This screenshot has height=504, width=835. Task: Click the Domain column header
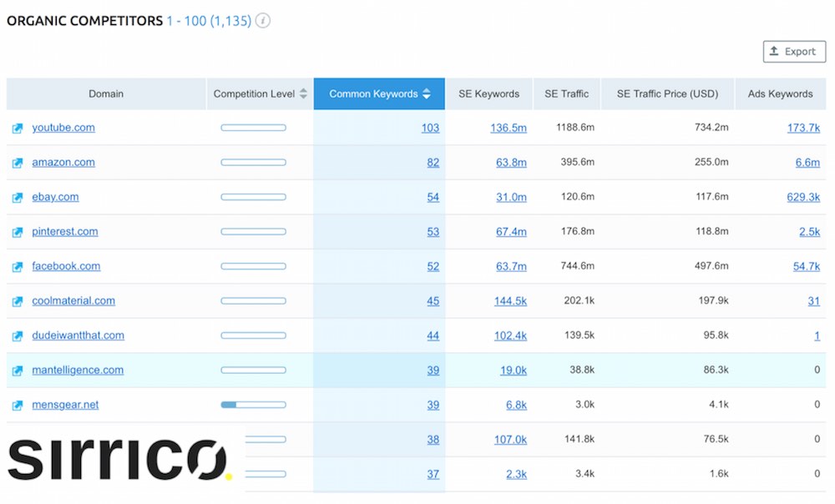pyautogui.click(x=106, y=93)
